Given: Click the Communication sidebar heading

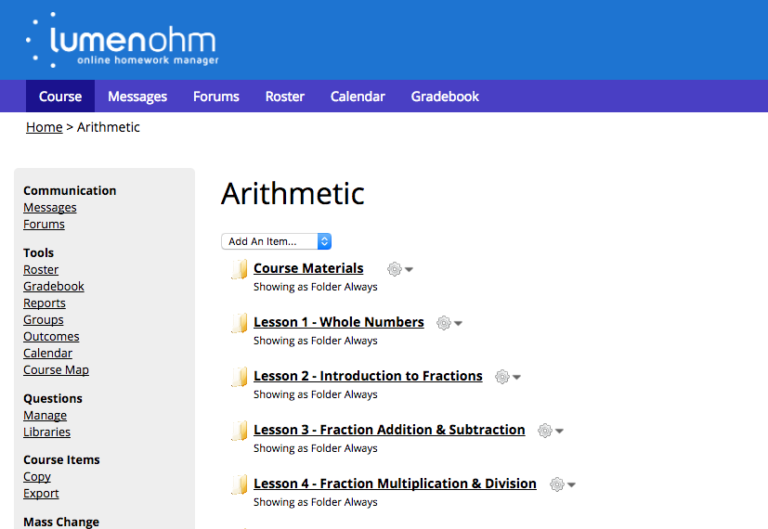Looking at the screenshot, I should click(x=70, y=191).
